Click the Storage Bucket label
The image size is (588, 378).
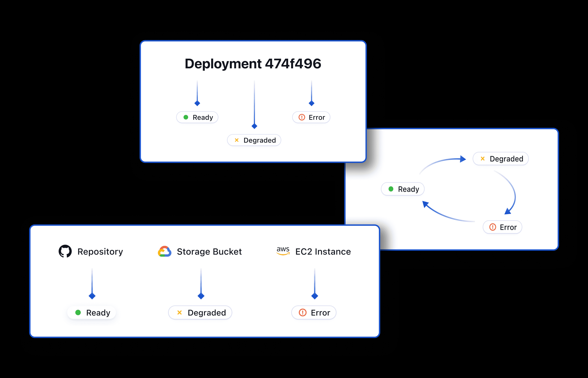[x=209, y=252]
